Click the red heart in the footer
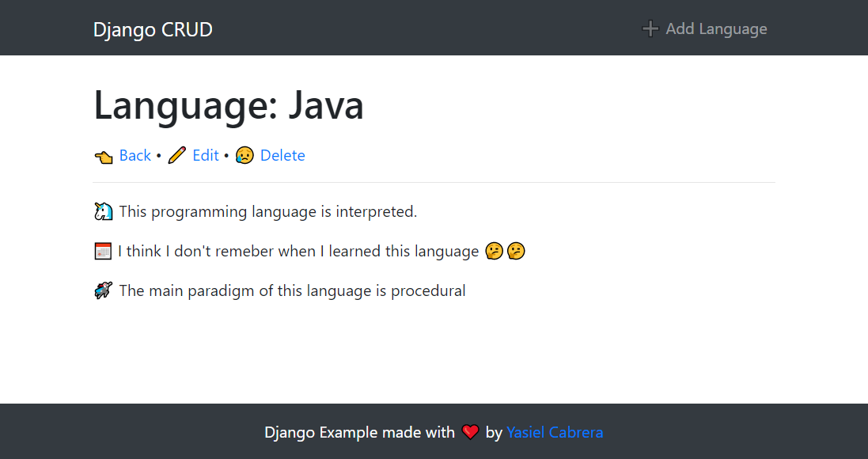The image size is (868, 459). [x=470, y=432]
